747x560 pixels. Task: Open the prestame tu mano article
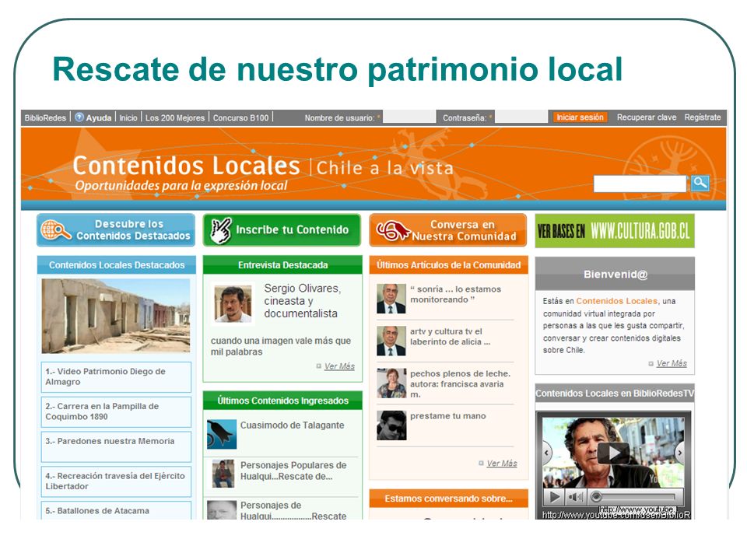[x=448, y=415]
